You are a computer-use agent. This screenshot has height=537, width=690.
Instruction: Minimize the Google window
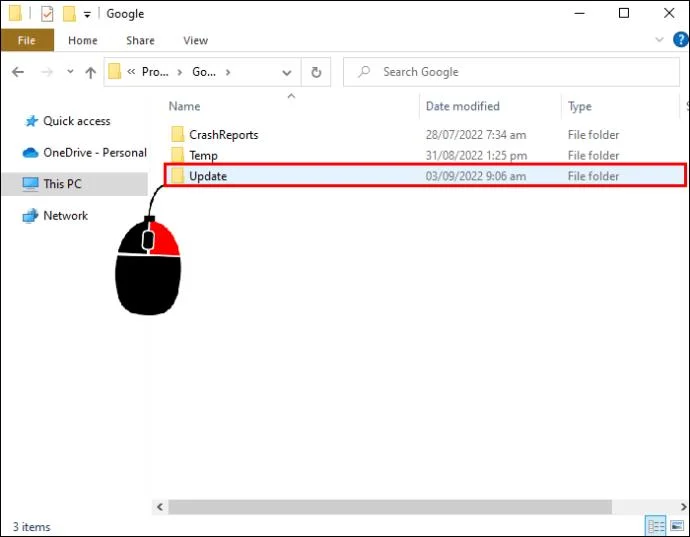click(x=580, y=13)
